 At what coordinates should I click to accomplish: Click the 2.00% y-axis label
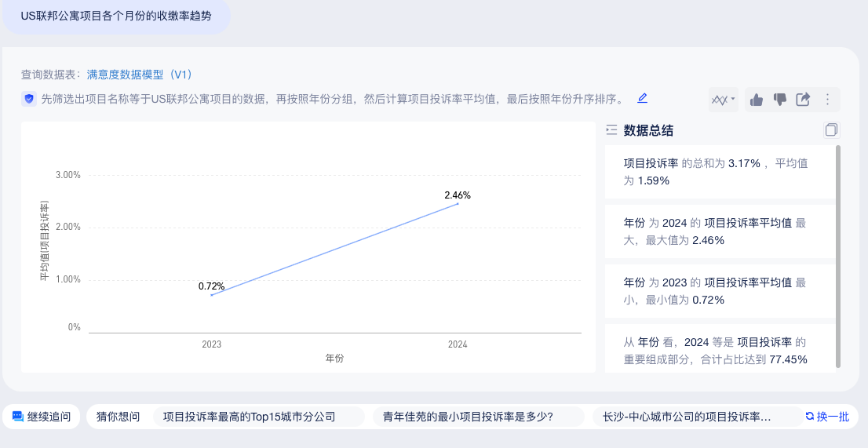pos(68,227)
